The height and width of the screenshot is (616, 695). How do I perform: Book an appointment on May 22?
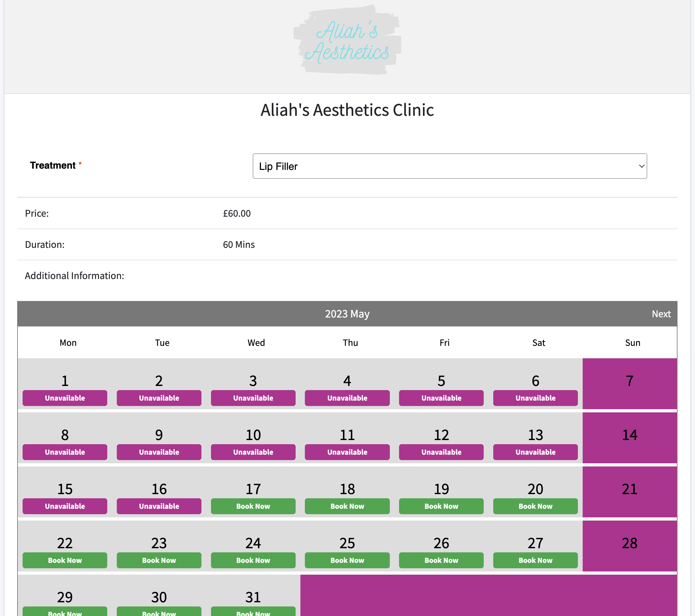[x=65, y=560]
